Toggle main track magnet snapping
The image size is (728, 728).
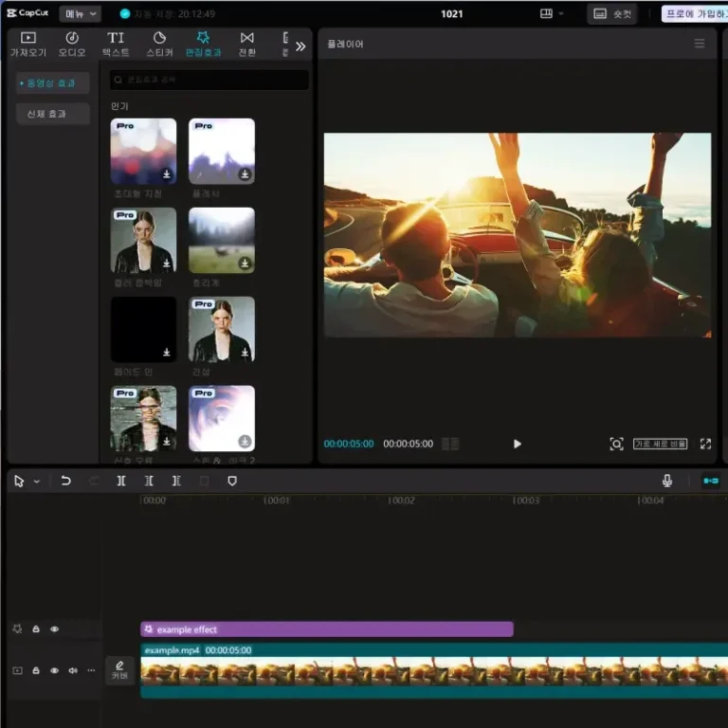710,481
